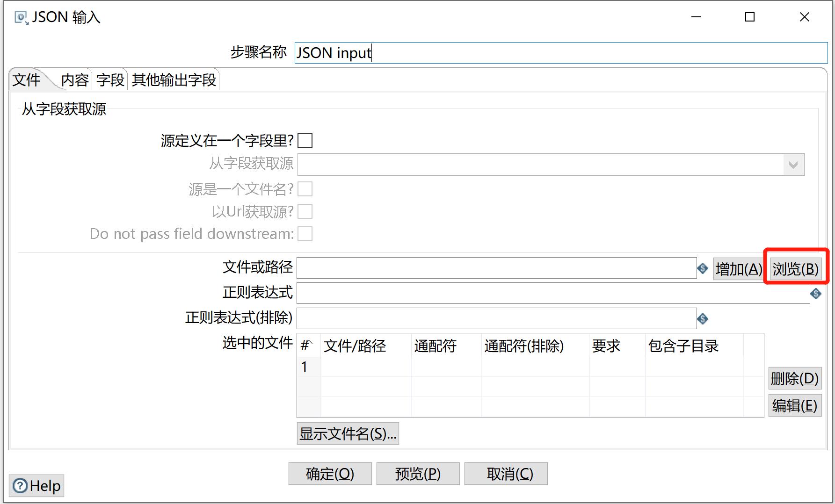835x504 pixels.
Task: Click 通配符(排除) column header
Action: click(536, 346)
